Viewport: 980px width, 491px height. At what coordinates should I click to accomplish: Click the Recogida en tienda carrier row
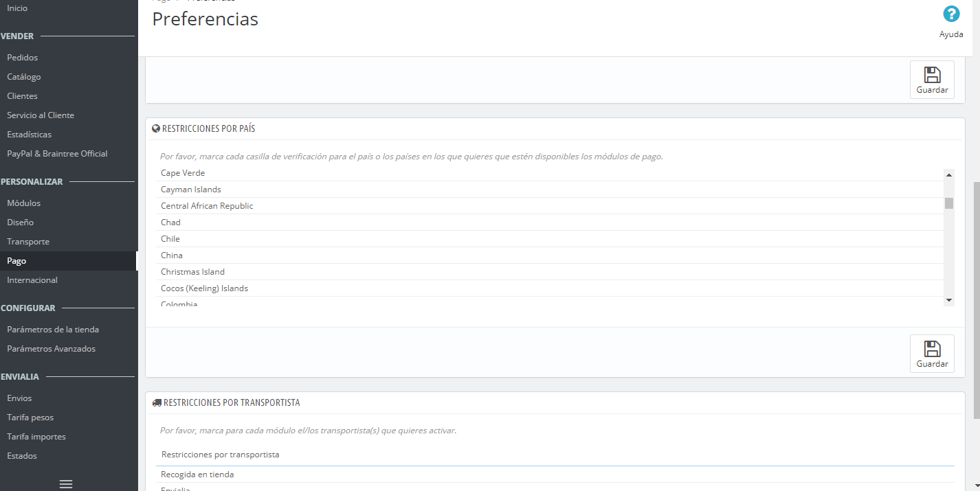pyautogui.click(x=197, y=475)
